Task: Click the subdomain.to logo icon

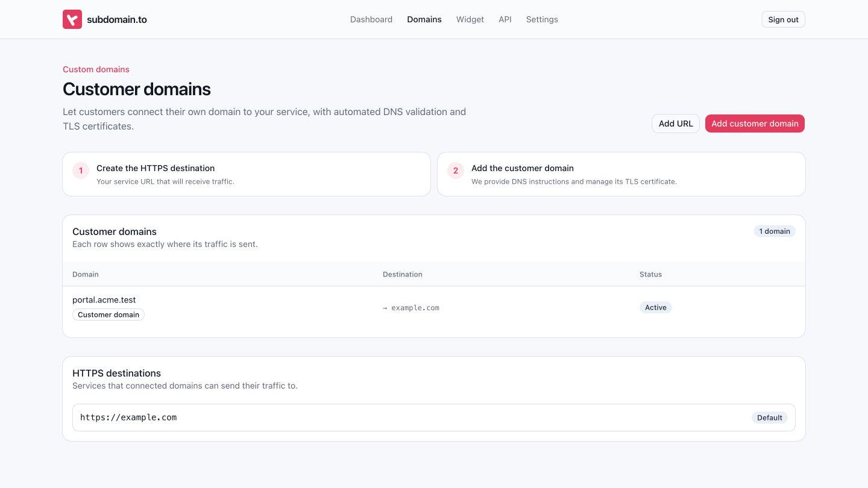Action: [x=72, y=19]
